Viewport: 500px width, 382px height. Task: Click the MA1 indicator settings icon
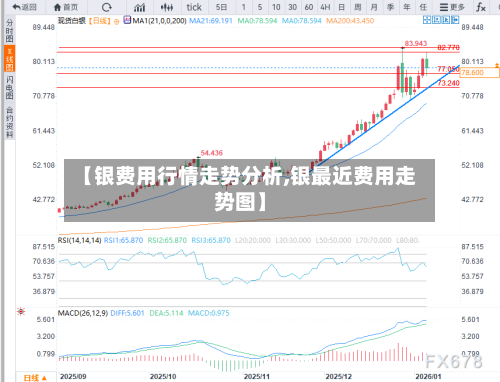coord(127,20)
